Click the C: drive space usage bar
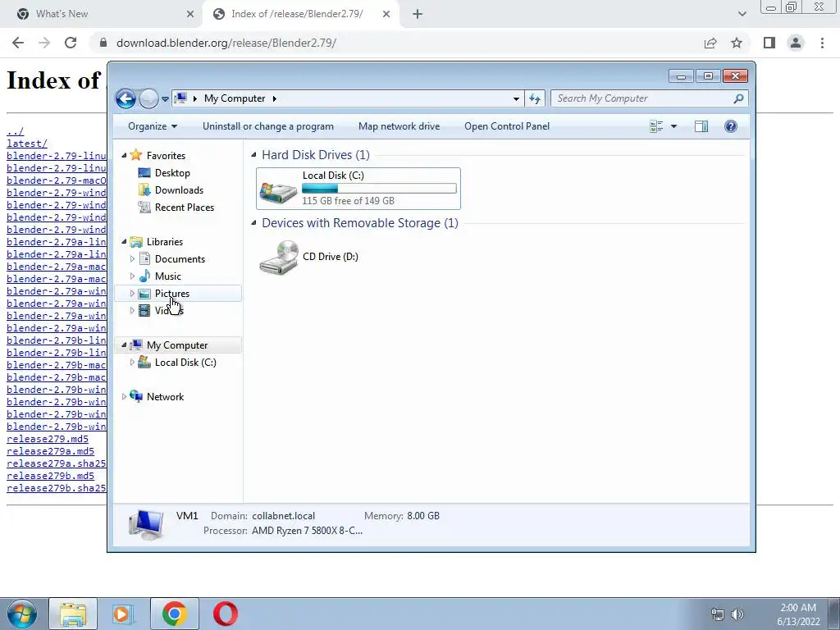 (379, 189)
